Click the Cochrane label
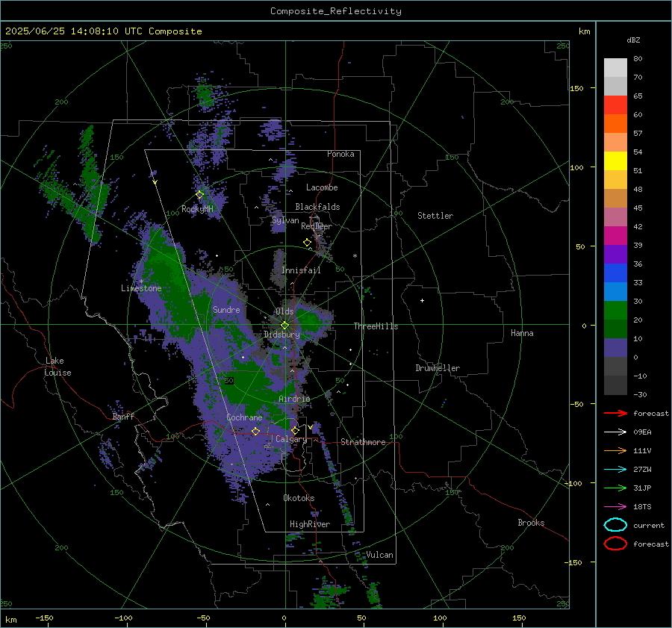 pyautogui.click(x=244, y=417)
